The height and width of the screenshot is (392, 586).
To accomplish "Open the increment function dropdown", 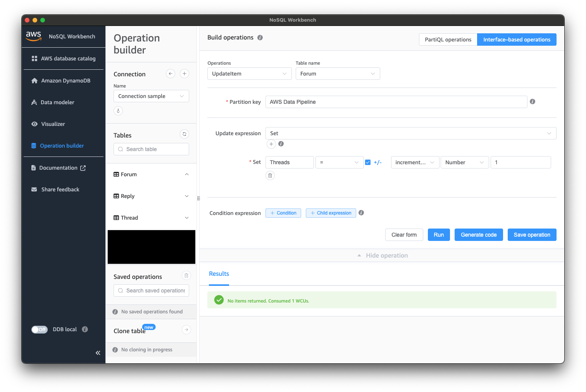I will coord(415,162).
